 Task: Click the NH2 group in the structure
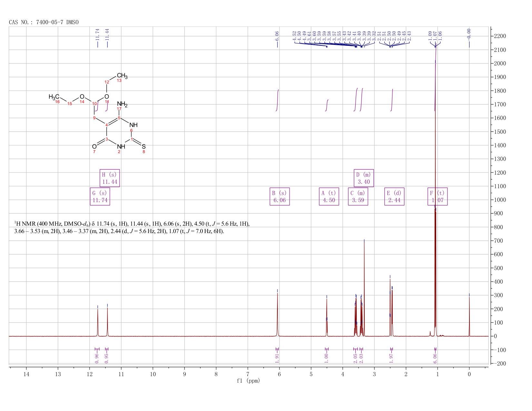pos(122,104)
